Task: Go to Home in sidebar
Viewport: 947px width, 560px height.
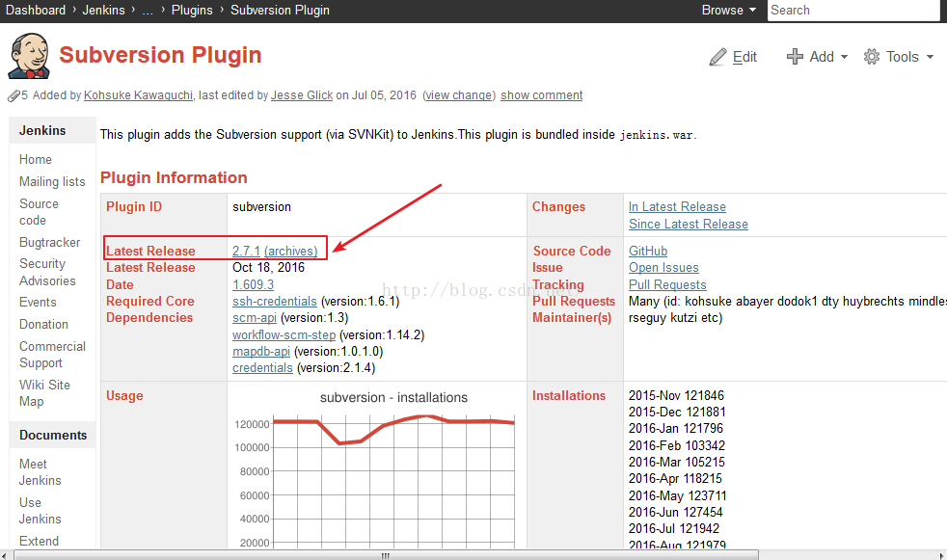Action: pyautogui.click(x=36, y=159)
